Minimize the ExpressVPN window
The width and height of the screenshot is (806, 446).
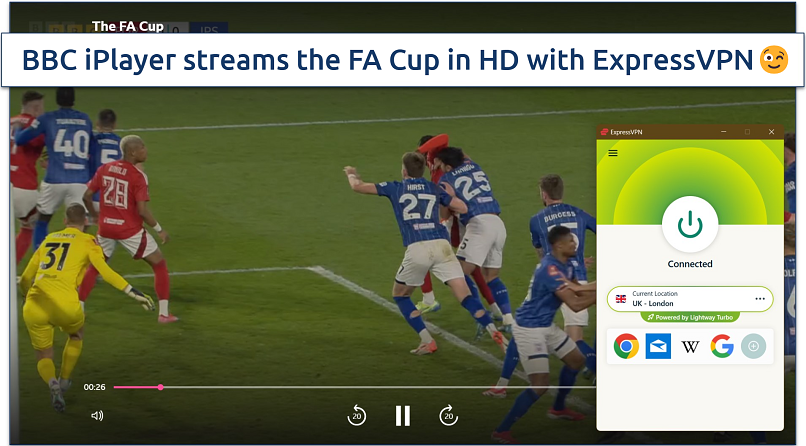pos(724,132)
